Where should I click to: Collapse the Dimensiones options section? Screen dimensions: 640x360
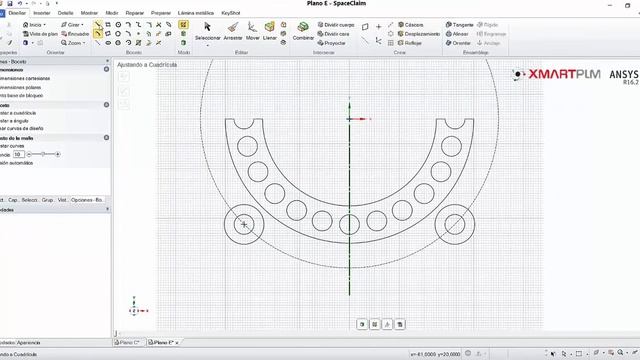click(x=107, y=69)
